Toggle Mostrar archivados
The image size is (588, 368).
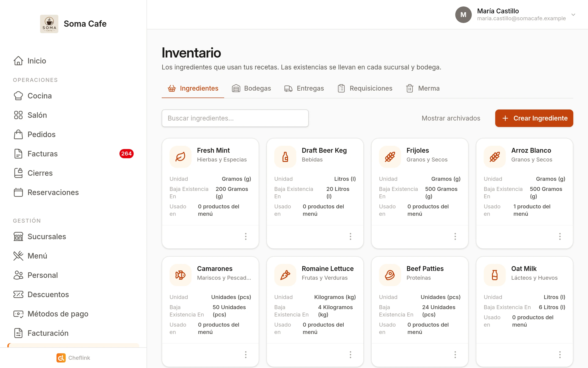click(451, 118)
